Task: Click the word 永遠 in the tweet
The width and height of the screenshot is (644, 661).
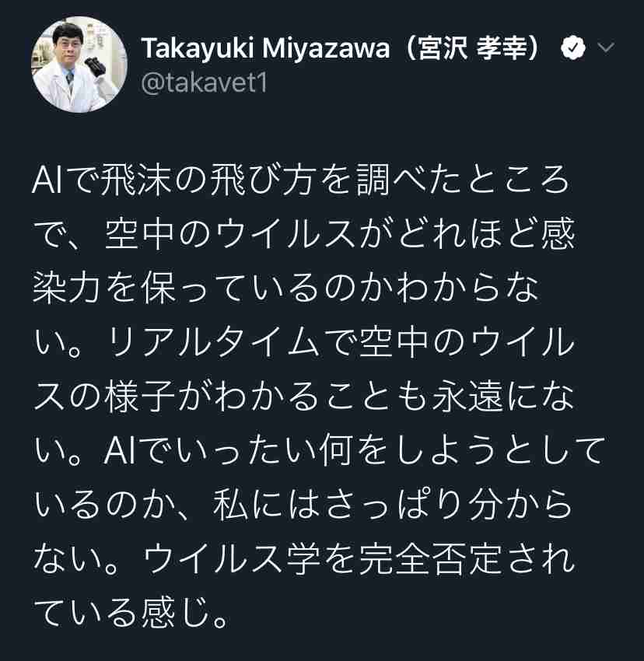Action: point(468,395)
